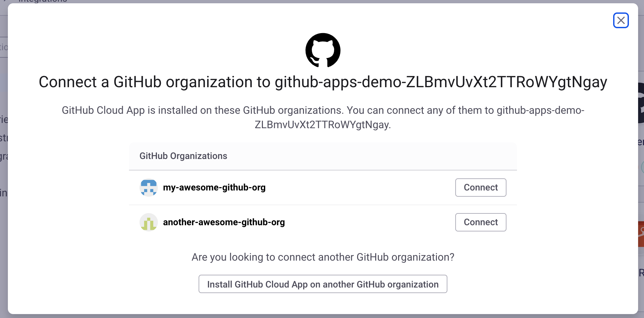Click the dialog title mentioning github-apps-demo

point(323,82)
